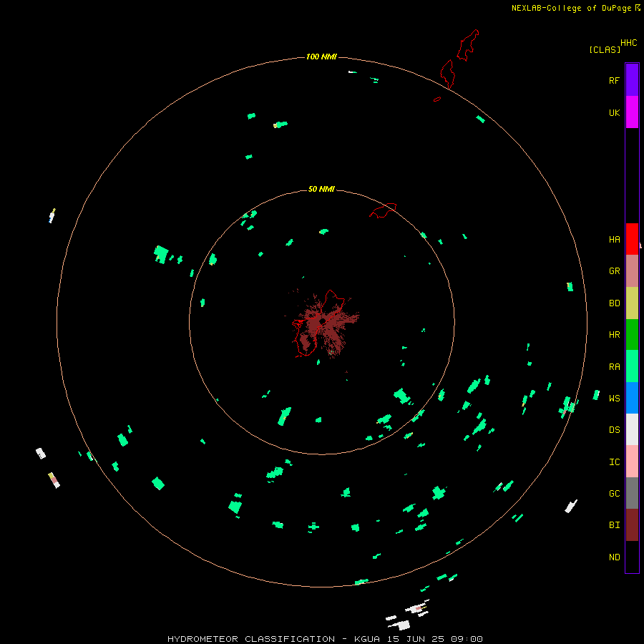Click the 'KGUA' radar site identifier
Image resolution: width=644 pixels, height=644 pixels.
point(366,639)
